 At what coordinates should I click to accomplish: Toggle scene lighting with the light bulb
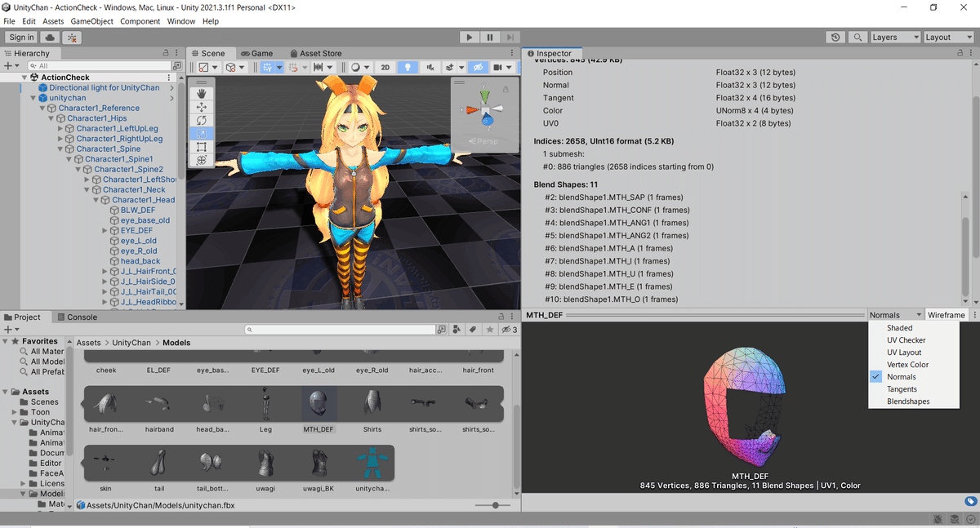pos(406,67)
